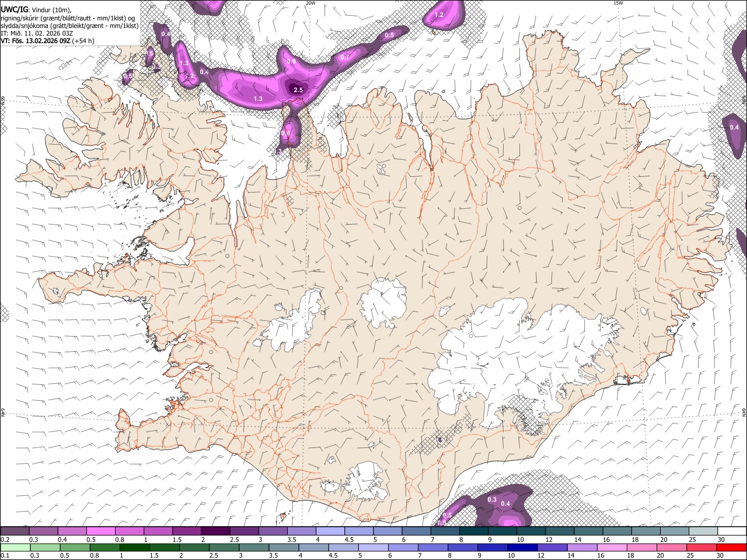Pick lower legend swatch between 14 and 16
Screen dimensions: 747x560
(581, 547)
